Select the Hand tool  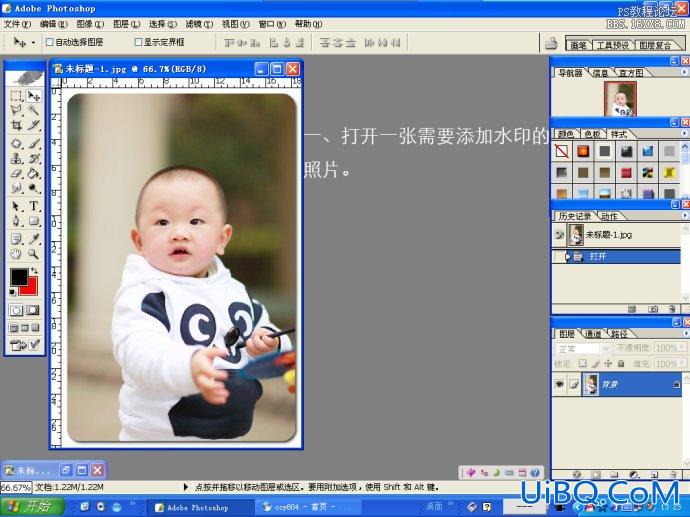[17, 254]
